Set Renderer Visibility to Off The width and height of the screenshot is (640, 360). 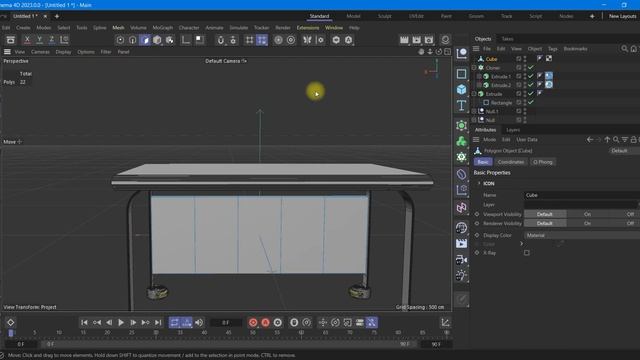(x=630, y=223)
